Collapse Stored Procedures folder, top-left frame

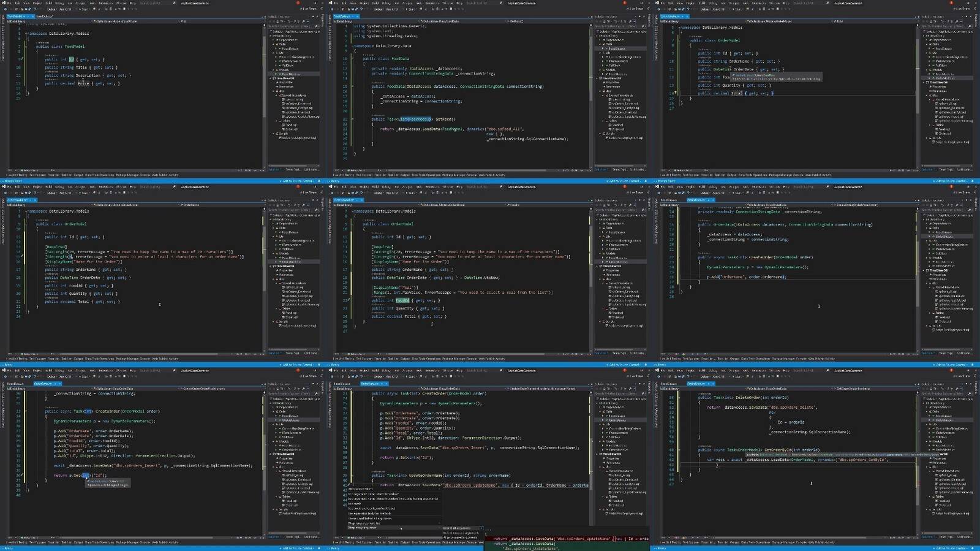click(x=276, y=96)
